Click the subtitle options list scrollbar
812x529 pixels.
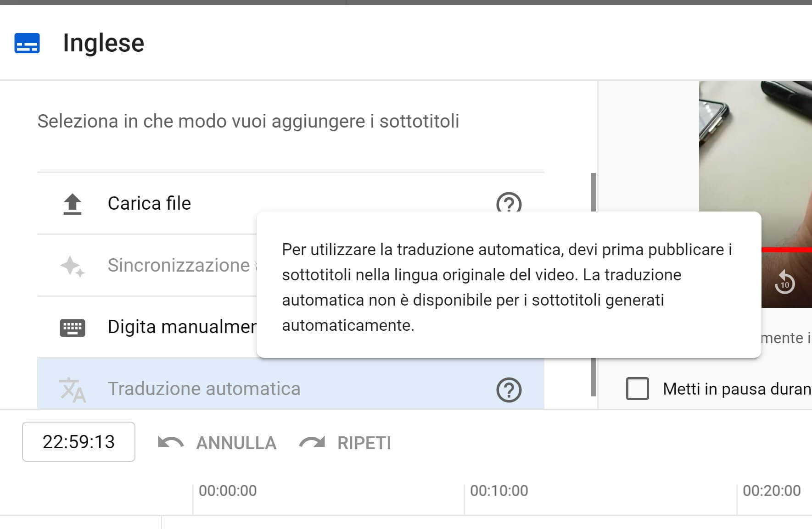click(x=594, y=284)
